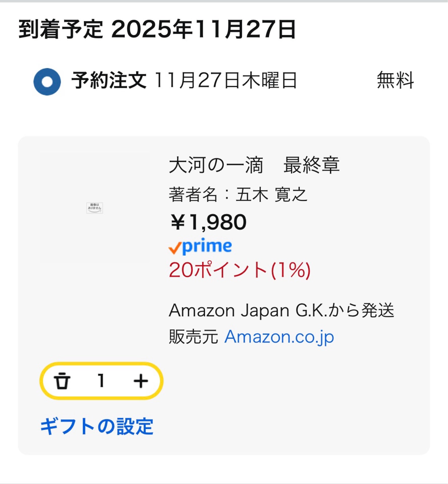Open the 大河の一滴 最終章 product title
The width and height of the screenshot is (448, 484).
coord(254,165)
